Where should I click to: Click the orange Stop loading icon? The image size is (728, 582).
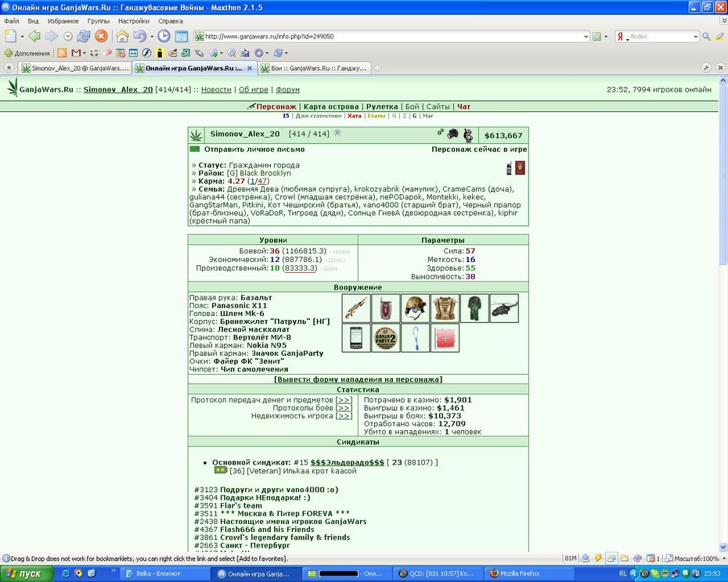pyautogui.click(x=101, y=36)
